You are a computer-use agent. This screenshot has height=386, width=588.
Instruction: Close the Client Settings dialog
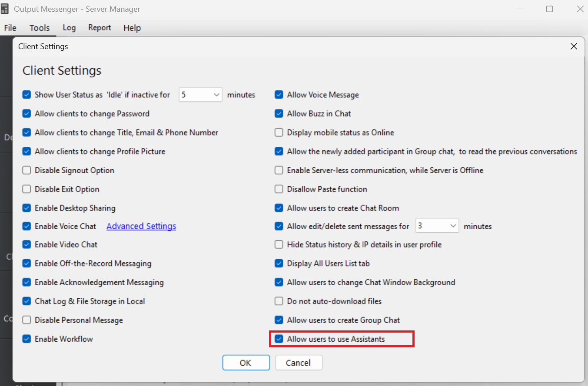pos(574,46)
